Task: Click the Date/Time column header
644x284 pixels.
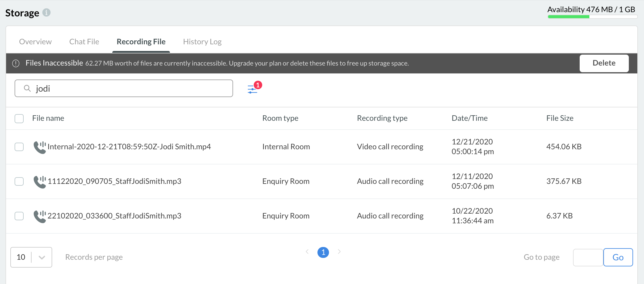Action: (470, 118)
